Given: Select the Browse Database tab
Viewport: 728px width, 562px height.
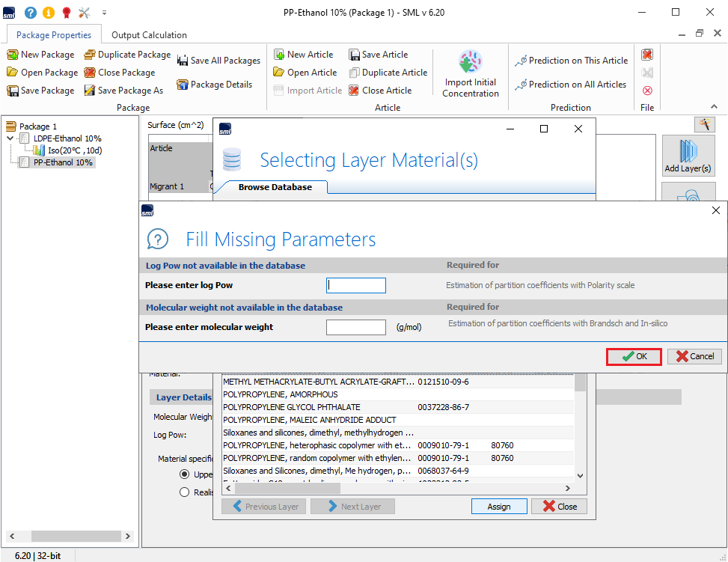Looking at the screenshot, I should [275, 187].
